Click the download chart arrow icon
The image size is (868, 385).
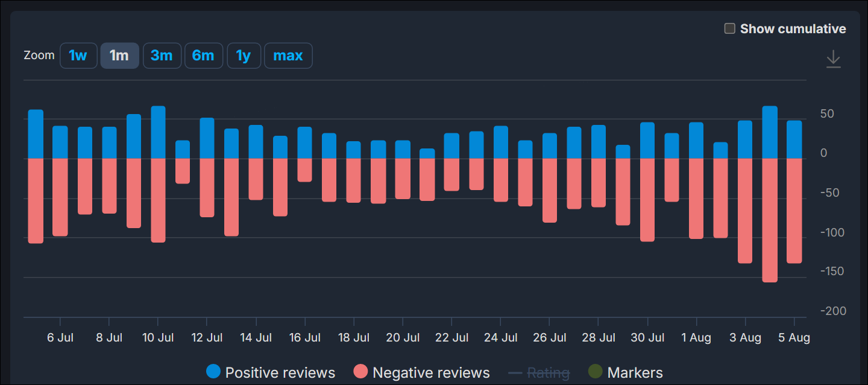click(x=833, y=59)
